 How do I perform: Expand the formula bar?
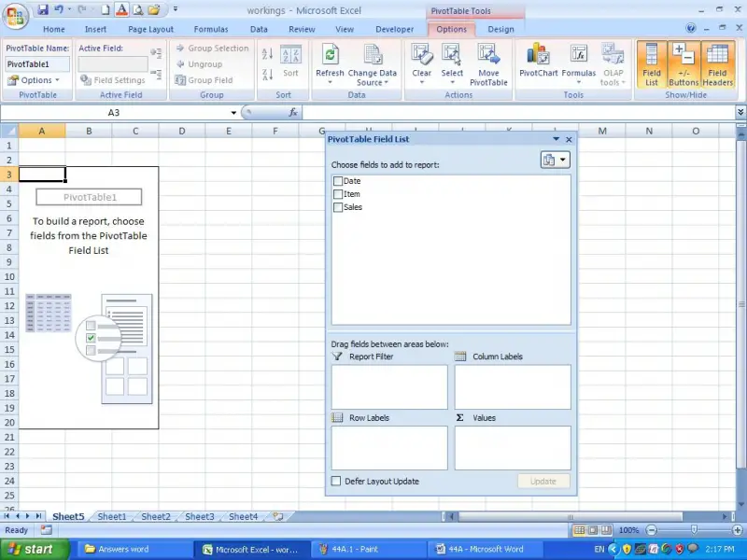click(x=740, y=112)
